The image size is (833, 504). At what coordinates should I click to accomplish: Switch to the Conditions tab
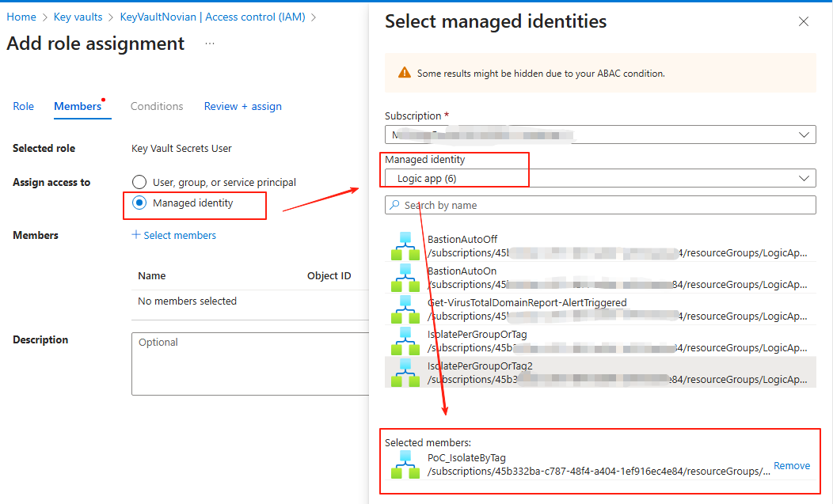click(x=157, y=106)
